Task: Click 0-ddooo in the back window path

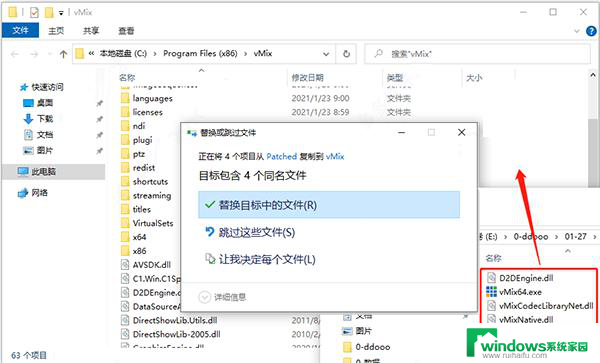Action: [531, 237]
